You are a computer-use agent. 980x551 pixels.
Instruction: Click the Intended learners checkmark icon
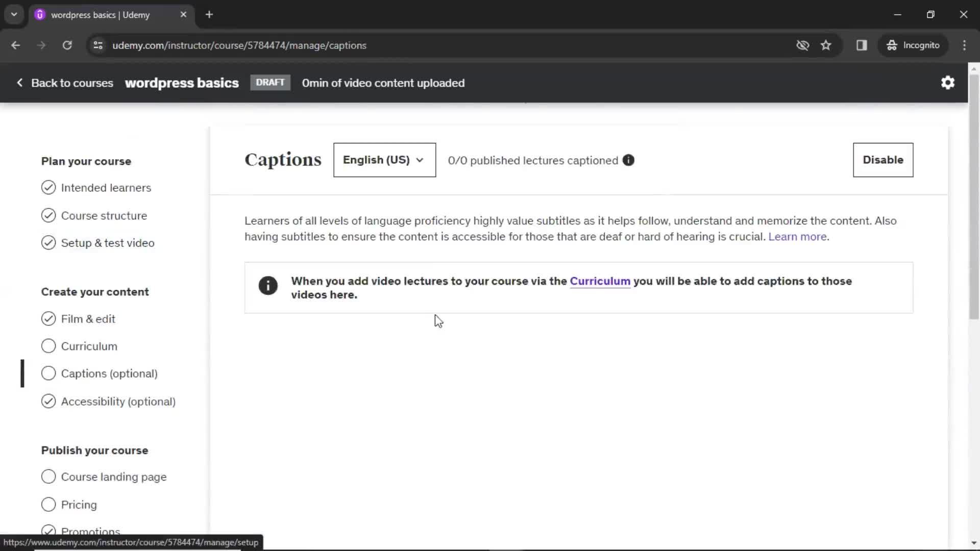click(x=48, y=187)
